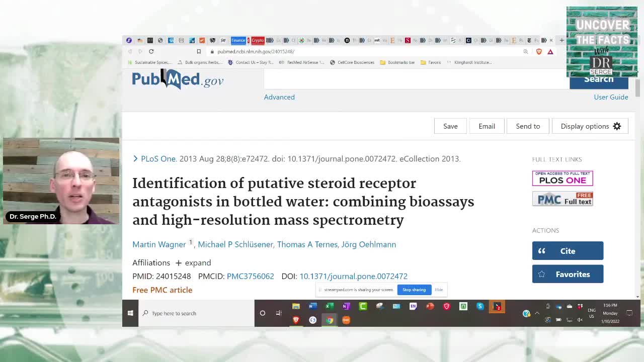Click the browser forward arrow
Screen dimensions: 644x362
(x=140, y=51)
